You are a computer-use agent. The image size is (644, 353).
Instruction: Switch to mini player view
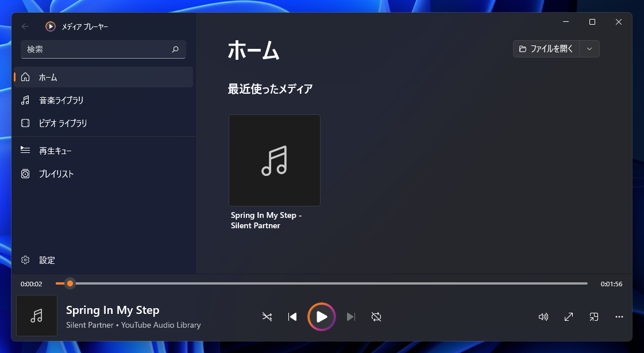(x=594, y=317)
